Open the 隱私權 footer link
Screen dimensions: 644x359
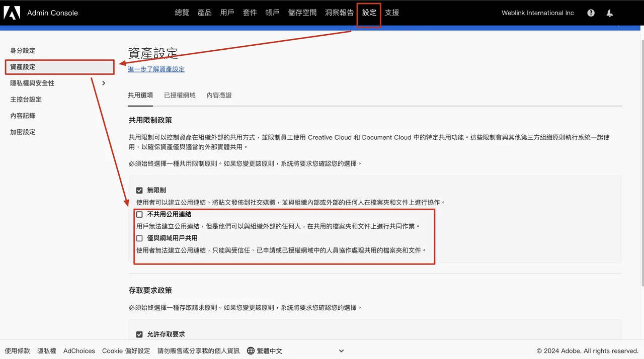[47, 351]
